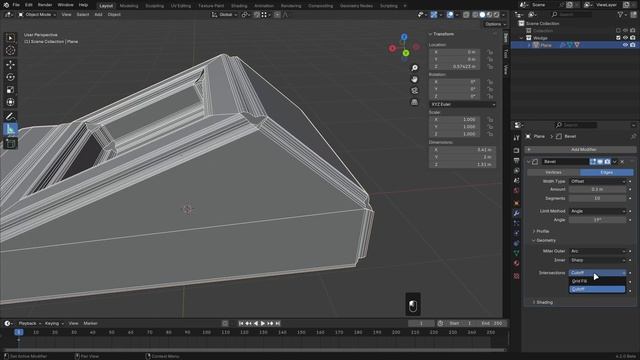Switch to the Shading workspace tab
The height and width of the screenshot is (360, 640).
click(x=239, y=6)
